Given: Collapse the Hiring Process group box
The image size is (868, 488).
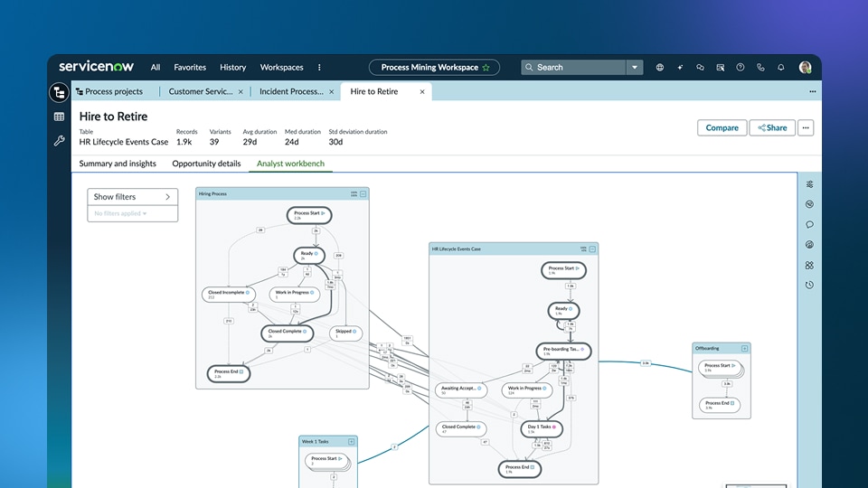Looking at the screenshot, I should click(x=363, y=194).
